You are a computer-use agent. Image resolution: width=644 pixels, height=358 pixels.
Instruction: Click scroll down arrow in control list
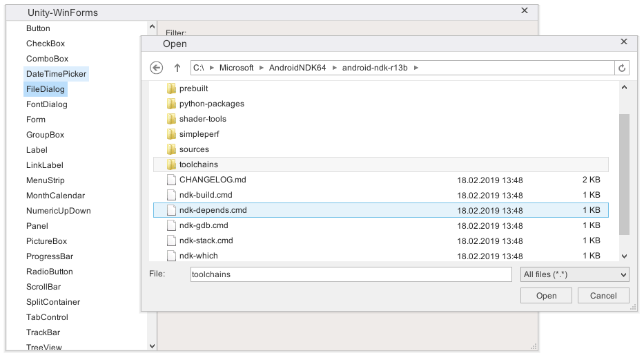152,346
